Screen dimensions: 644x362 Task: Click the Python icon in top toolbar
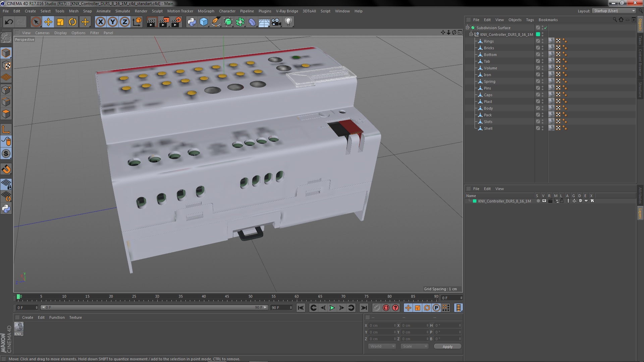click(x=192, y=22)
